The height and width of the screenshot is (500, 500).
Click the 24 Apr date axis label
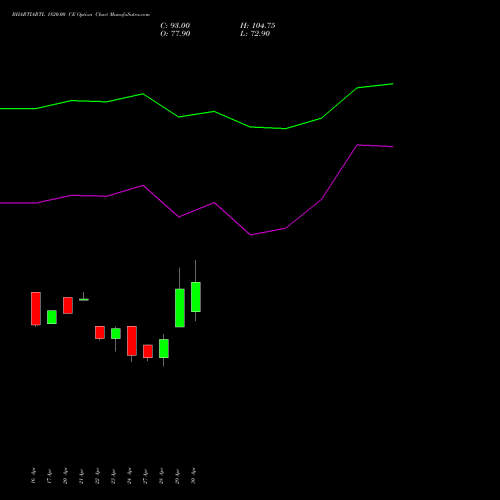pos(129,476)
